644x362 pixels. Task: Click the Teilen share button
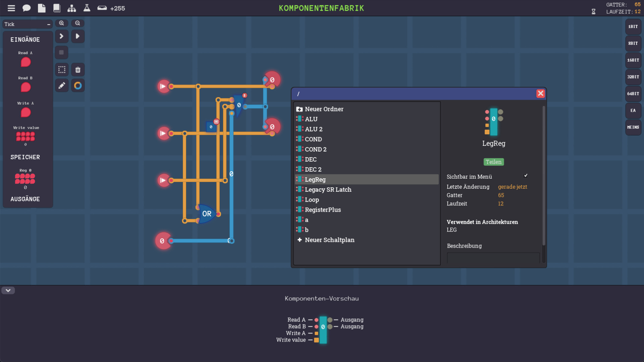(493, 162)
